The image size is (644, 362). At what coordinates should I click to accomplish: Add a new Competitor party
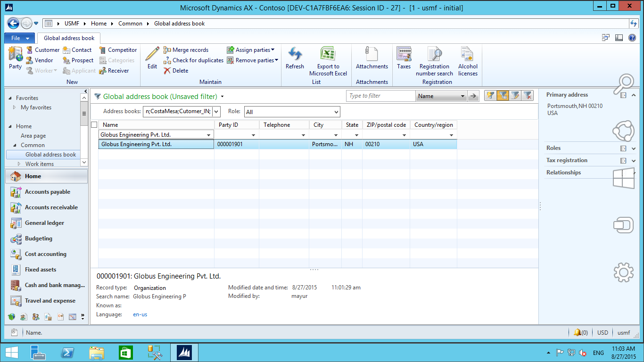[118, 50]
